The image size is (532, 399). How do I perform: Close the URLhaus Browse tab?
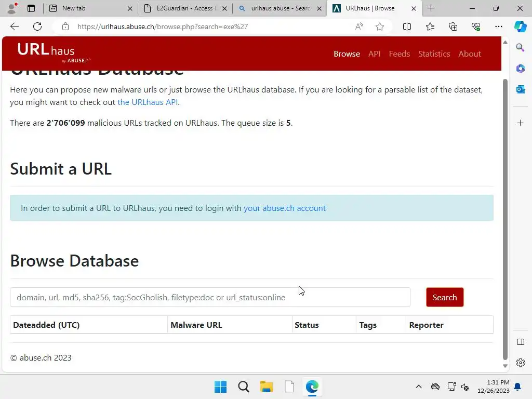point(414,8)
